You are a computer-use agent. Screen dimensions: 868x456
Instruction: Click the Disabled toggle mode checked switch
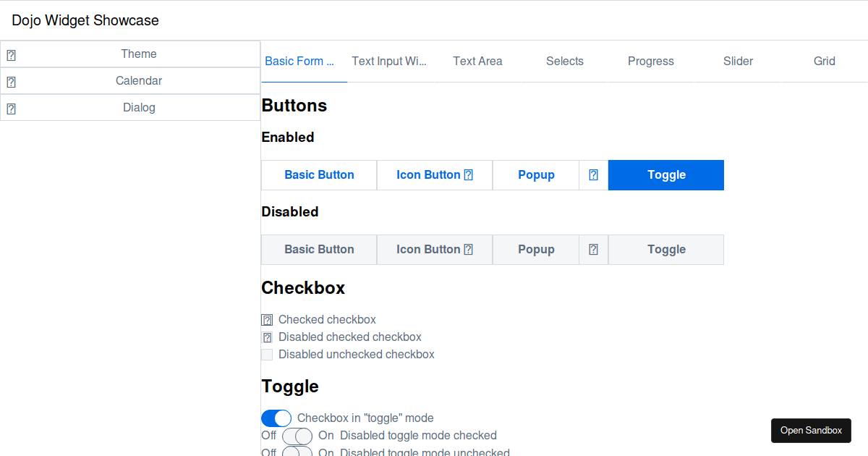(297, 436)
